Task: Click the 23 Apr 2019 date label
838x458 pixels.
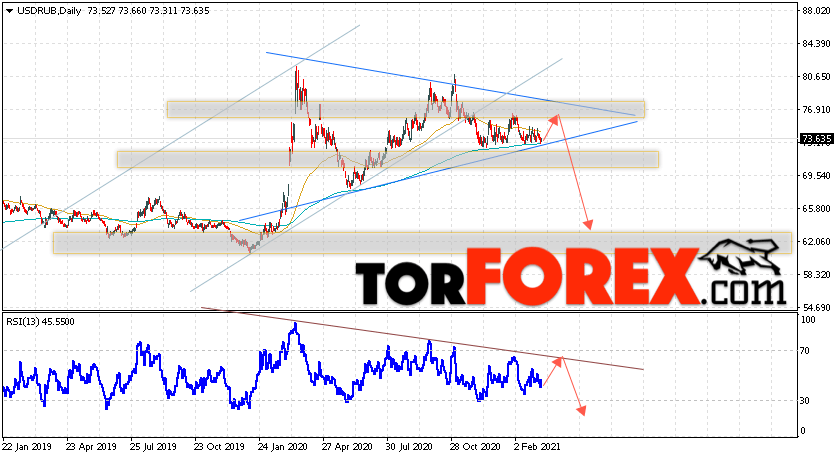Action: click(x=91, y=447)
